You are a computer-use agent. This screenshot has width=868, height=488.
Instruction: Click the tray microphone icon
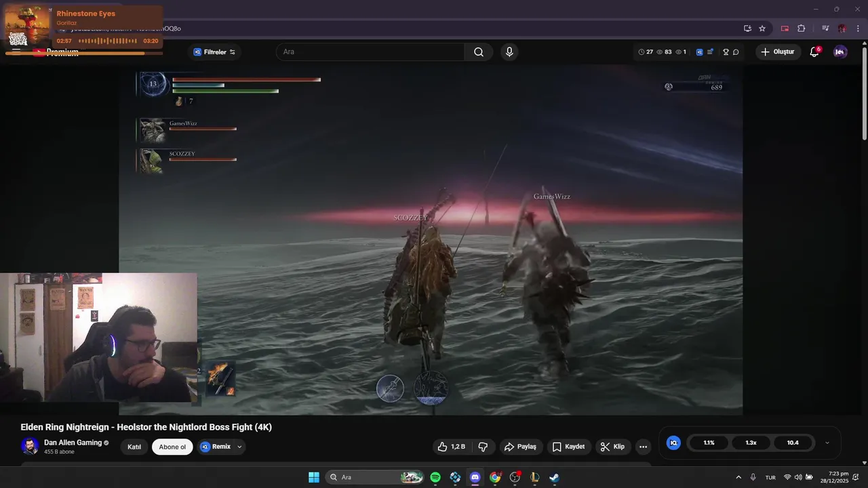pos(753,477)
